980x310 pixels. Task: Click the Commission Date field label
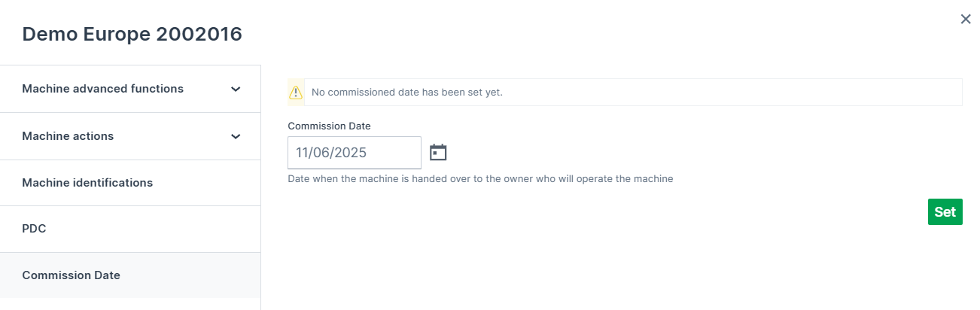pos(329,126)
